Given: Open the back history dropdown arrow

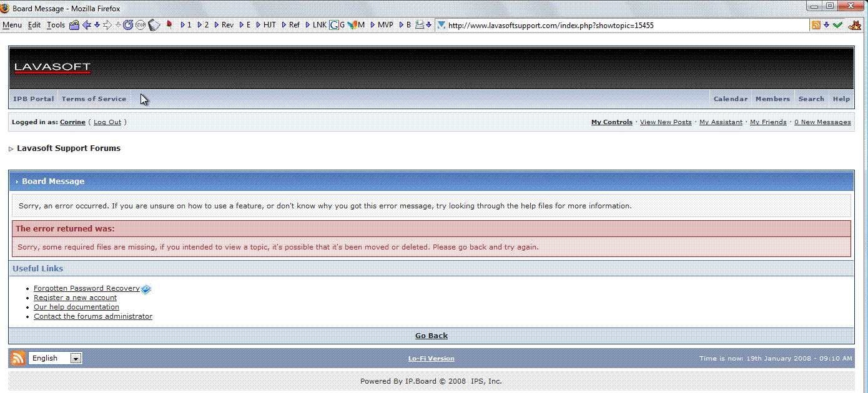Looking at the screenshot, I should coord(97,25).
